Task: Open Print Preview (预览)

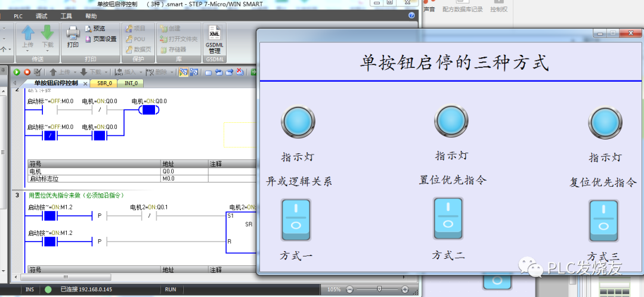Action: (x=95, y=29)
